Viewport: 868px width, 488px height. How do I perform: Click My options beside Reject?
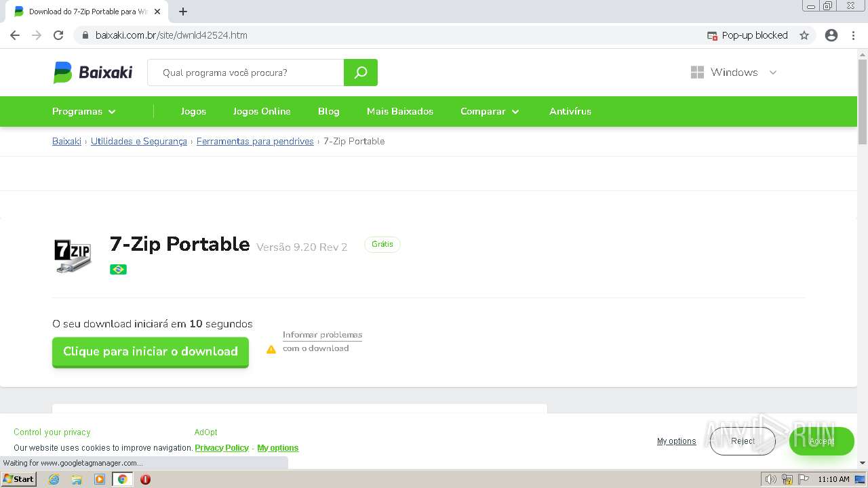pyautogui.click(x=676, y=441)
